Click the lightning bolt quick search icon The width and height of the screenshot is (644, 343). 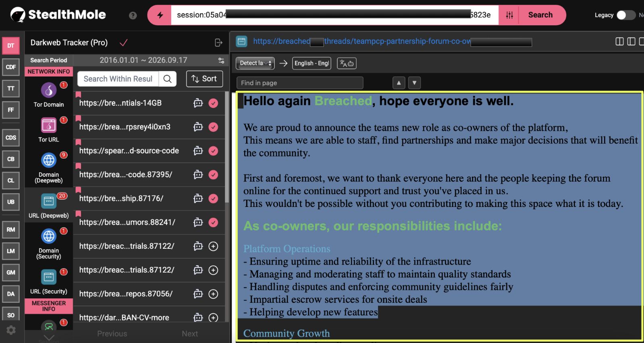coord(160,15)
